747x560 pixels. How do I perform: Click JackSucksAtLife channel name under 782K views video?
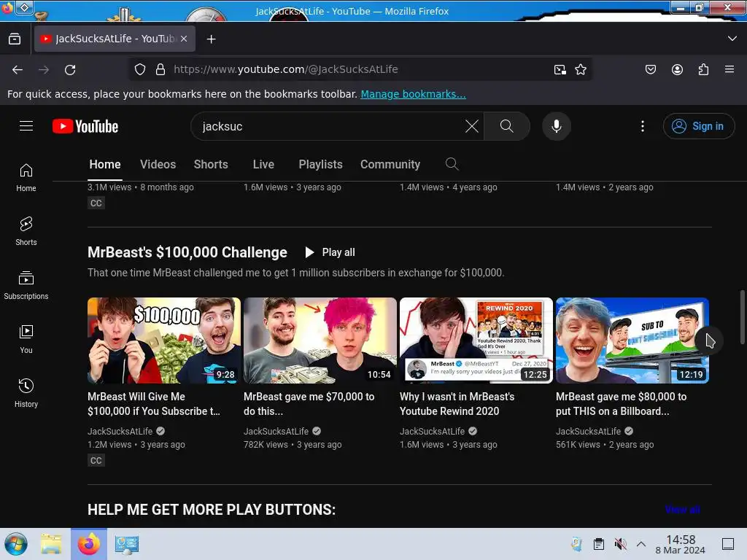point(276,431)
